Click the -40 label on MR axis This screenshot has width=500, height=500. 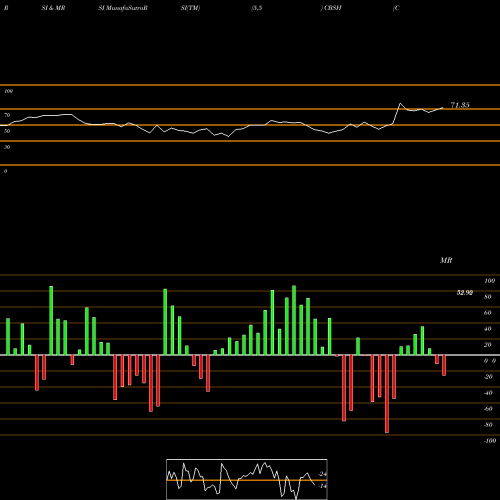488,393
